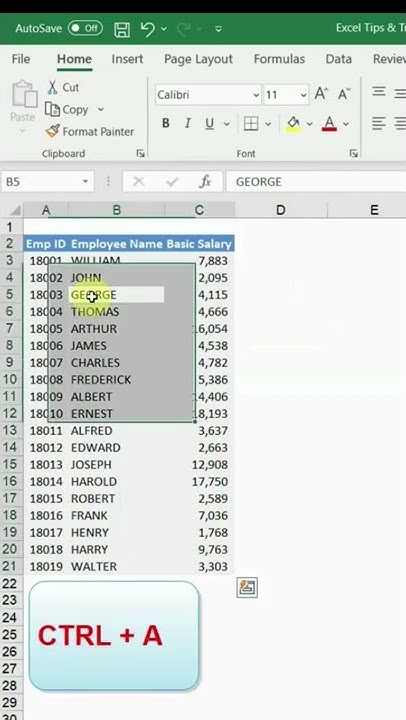Click the Copy button
The image size is (406, 720).
coord(68,110)
